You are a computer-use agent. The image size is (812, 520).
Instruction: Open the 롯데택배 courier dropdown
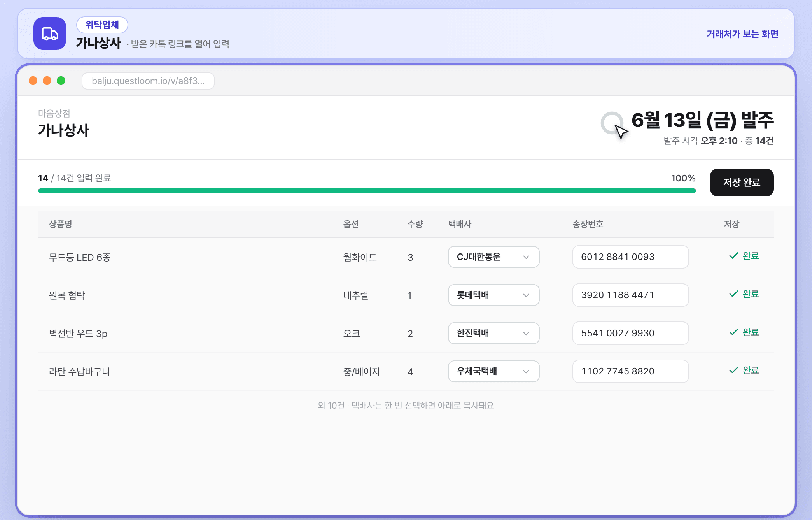click(493, 295)
